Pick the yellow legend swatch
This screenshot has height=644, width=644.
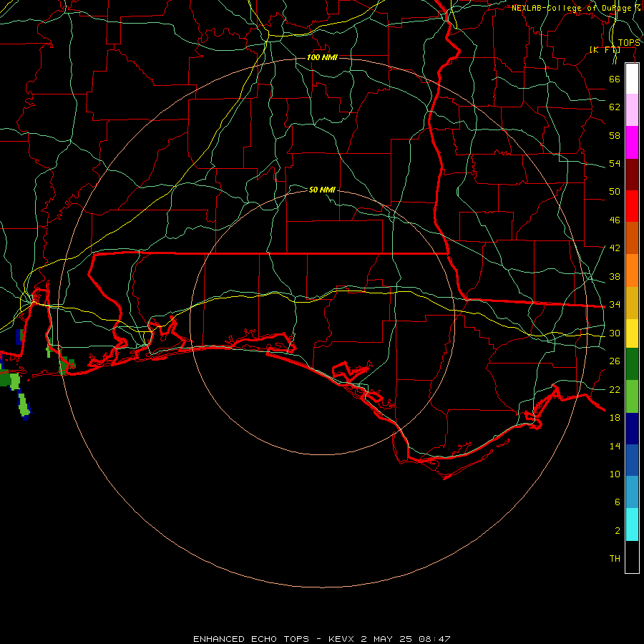click(x=632, y=333)
